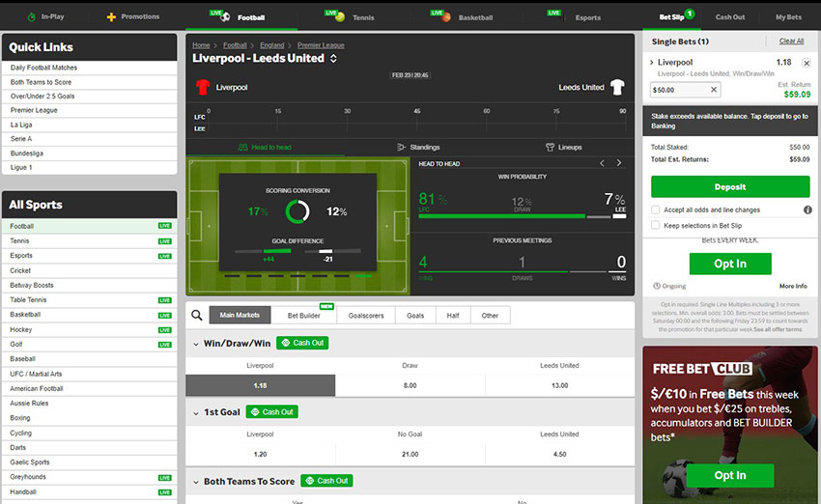Click the Home breadcrumb link
Image resolution: width=821 pixels, height=504 pixels.
pos(201,45)
